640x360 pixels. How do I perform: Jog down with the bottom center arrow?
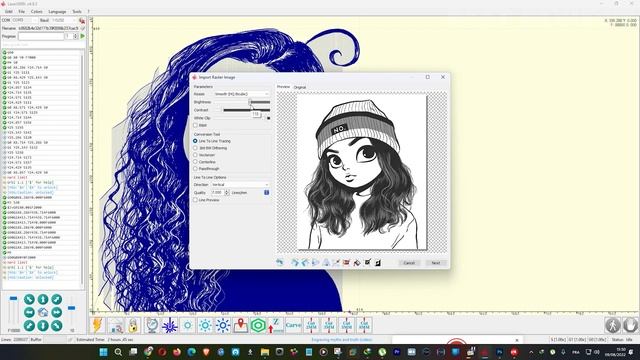43,326
